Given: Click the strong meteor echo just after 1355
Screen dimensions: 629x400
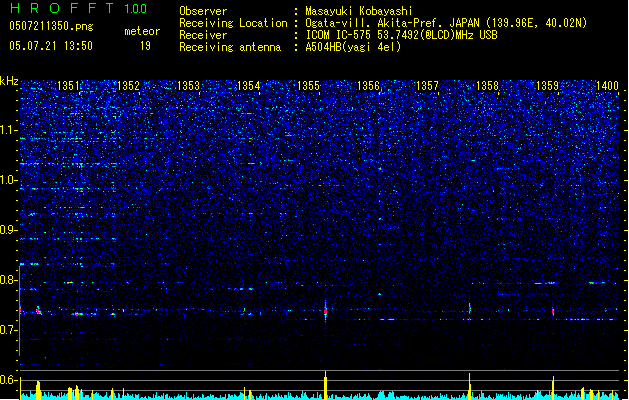Looking at the screenshot, I should tap(325, 311).
